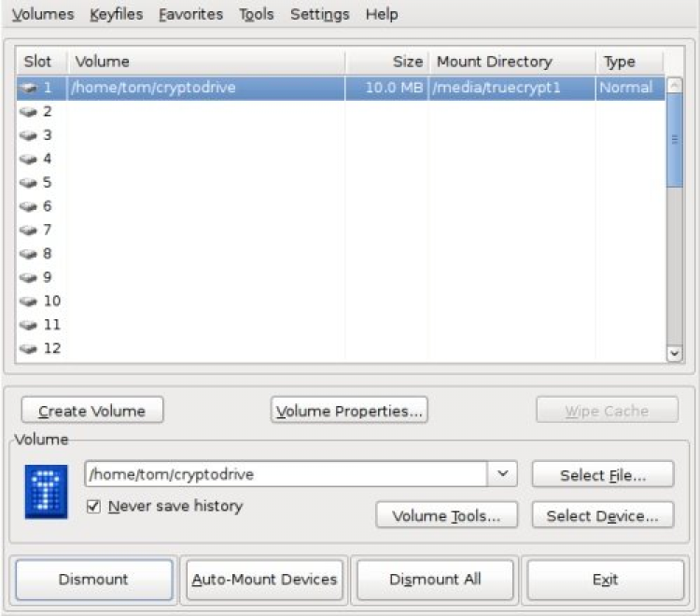
Task: Exit the application via Exit button
Action: click(606, 580)
